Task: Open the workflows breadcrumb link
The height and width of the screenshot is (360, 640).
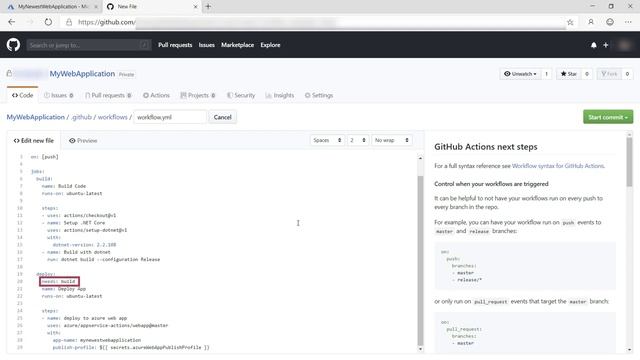Action: [113, 117]
